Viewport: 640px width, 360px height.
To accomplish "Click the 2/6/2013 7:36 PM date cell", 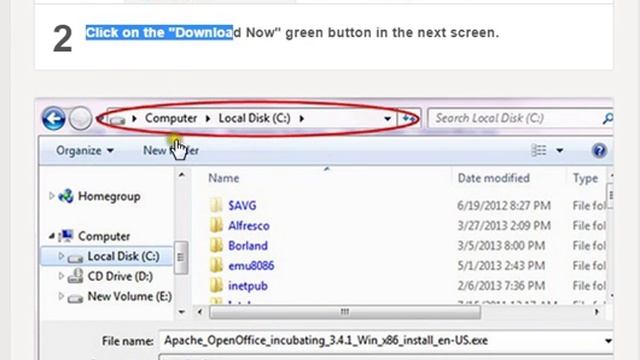I will tap(501, 286).
